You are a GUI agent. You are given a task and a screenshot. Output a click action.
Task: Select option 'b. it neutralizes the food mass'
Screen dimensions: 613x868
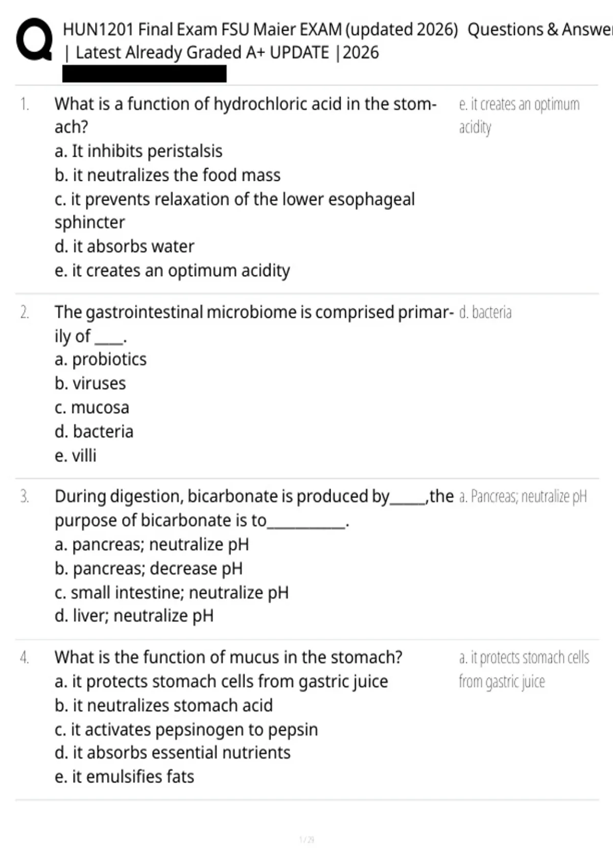click(x=168, y=175)
